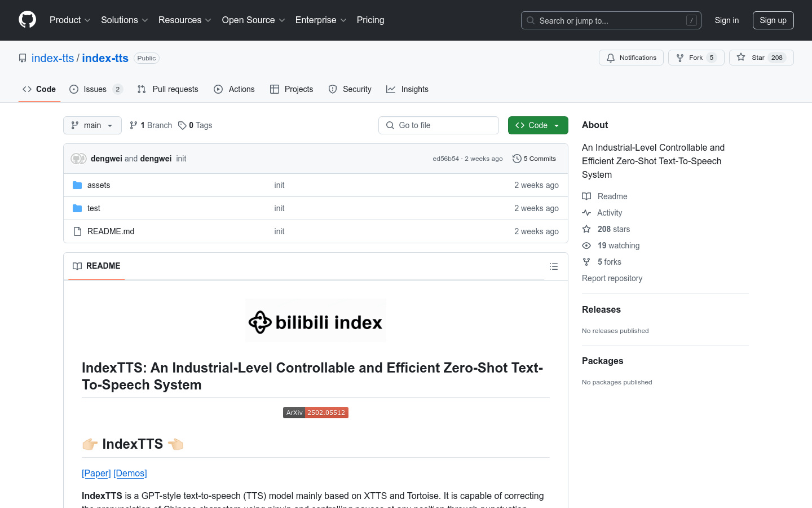Click the Sign up button

(773, 20)
